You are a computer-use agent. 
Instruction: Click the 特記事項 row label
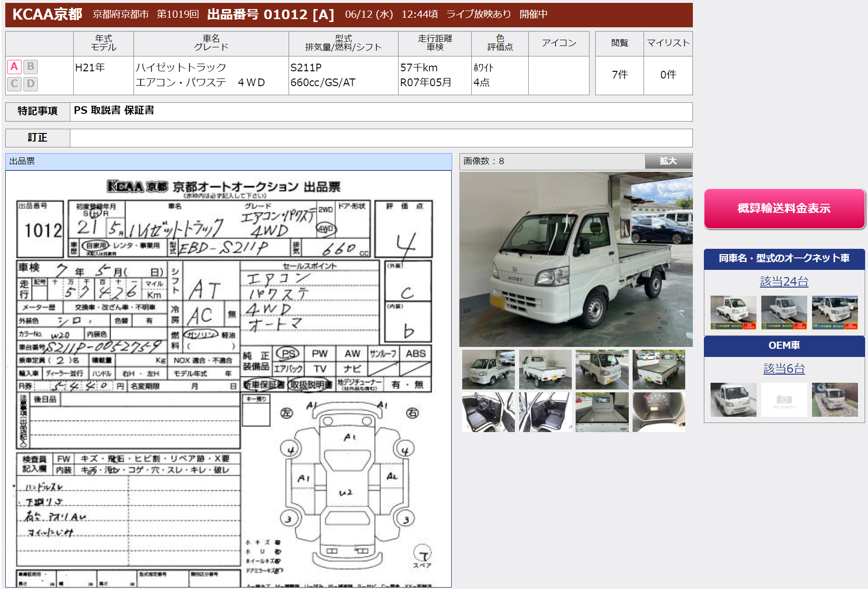click(37, 111)
